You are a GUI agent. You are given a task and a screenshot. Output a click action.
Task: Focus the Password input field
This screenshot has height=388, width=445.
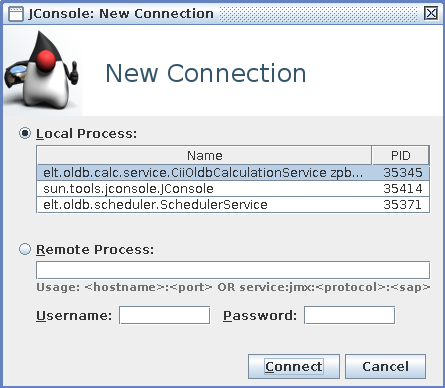(x=349, y=315)
